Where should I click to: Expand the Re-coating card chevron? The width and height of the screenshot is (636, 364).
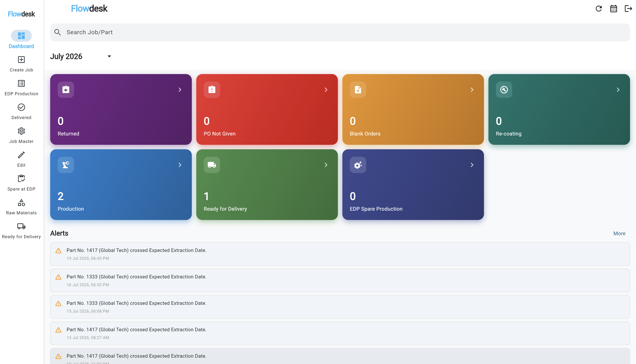tap(618, 90)
